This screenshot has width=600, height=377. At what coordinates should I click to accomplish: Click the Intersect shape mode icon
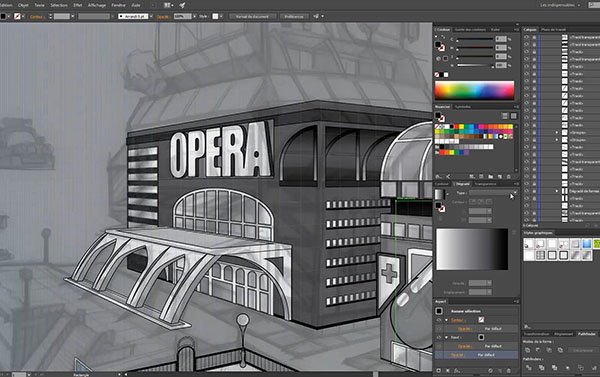[x=549, y=350]
